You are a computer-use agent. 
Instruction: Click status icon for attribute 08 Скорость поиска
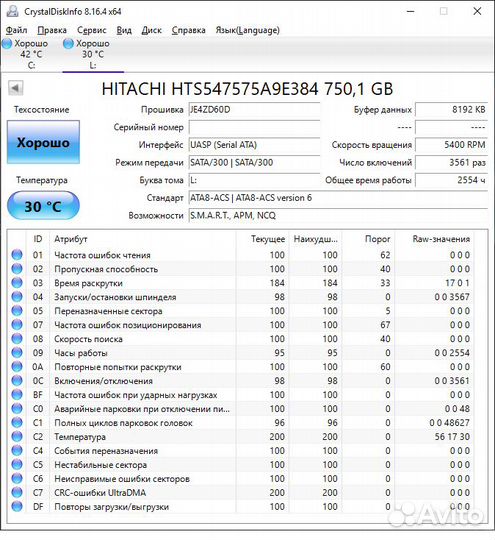17,339
